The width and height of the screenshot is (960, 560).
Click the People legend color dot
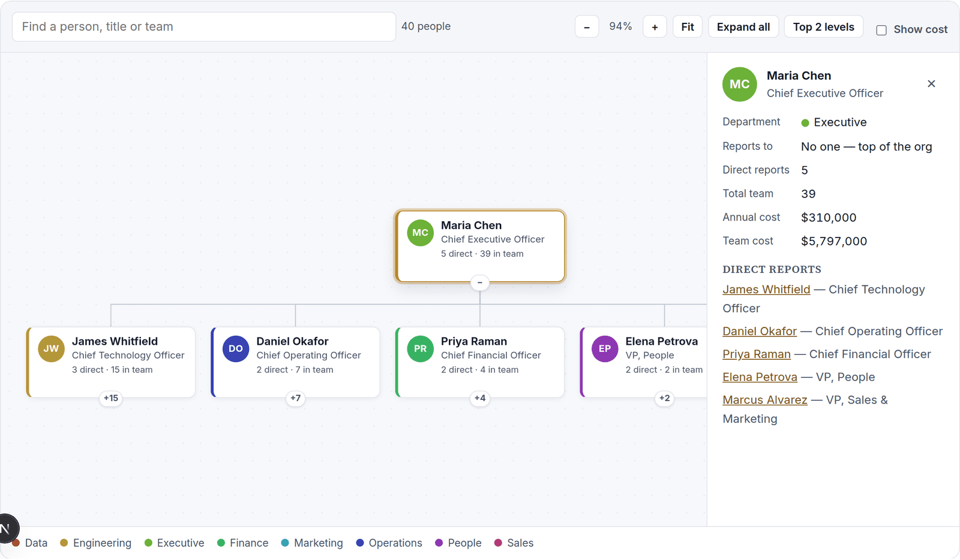pyautogui.click(x=439, y=543)
